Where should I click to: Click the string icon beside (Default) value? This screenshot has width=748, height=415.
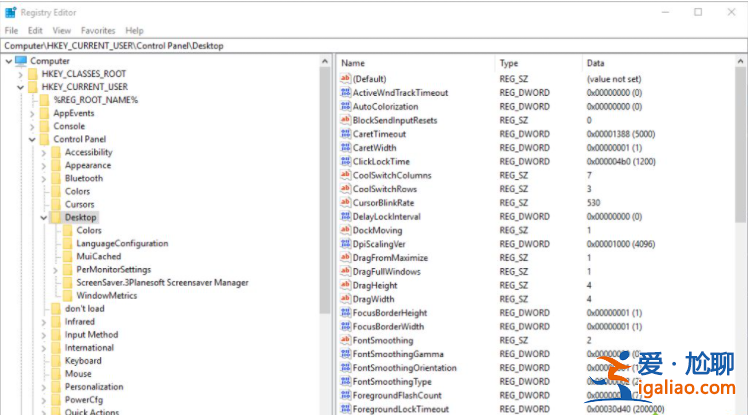pos(346,79)
